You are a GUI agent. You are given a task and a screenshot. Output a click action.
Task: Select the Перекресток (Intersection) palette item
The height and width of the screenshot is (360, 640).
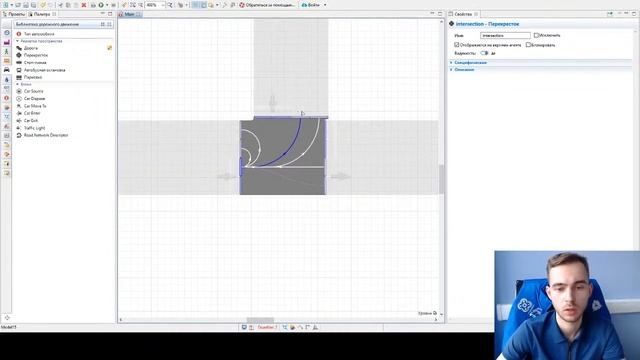coord(36,55)
